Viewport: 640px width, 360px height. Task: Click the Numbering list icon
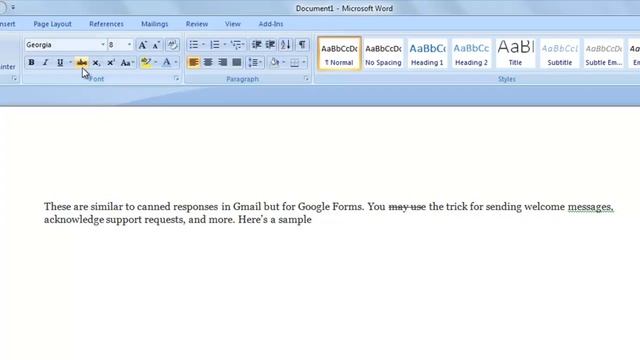coord(215,44)
